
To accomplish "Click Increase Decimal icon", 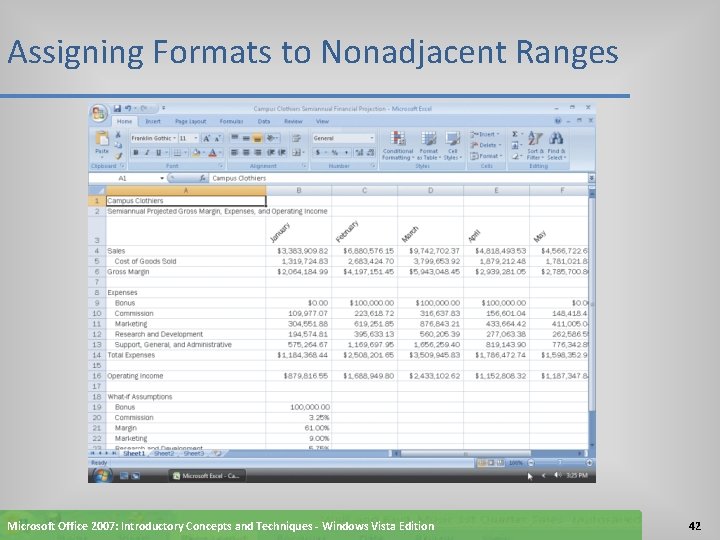I will (x=359, y=152).
